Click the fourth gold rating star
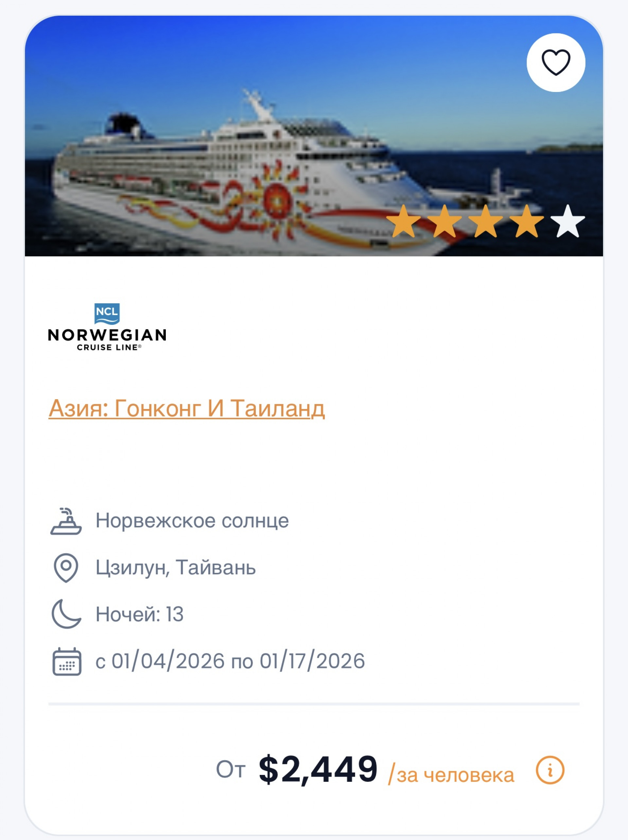628x840 pixels. point(527,222)
